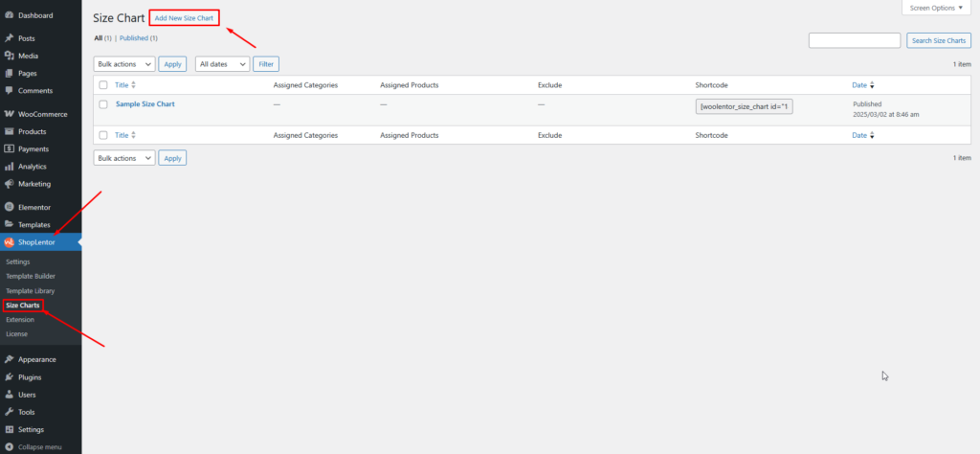Screen dimensions: 980x454
Task: Click the Dashboard icon in sidebar
Action: [x=9, y=16]
